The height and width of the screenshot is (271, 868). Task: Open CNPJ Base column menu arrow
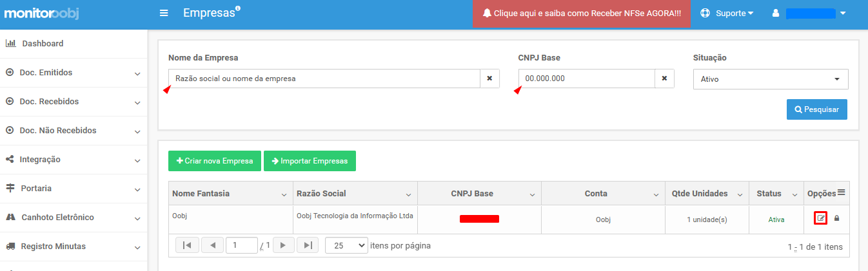coord(532,194)
